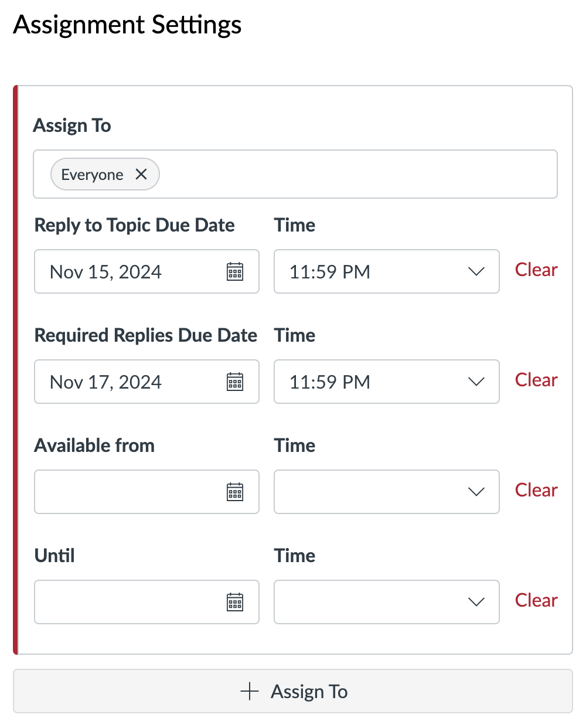This screenshot has height=728, width=586.
Task: Click the plus icon on Assign To button
Action: click(x=250, y=691)
